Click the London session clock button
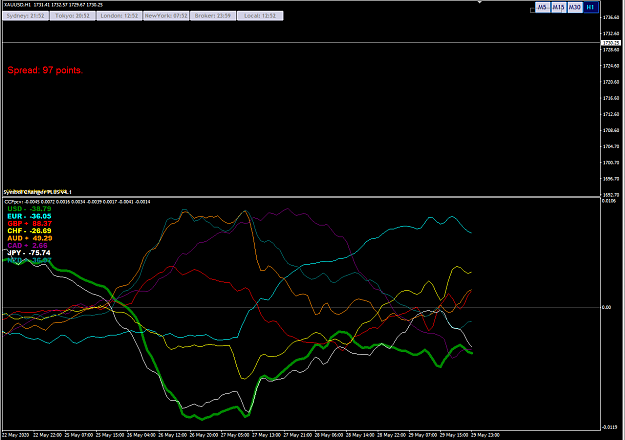This screenshot has width=625, height=440. (x=119, y=16)
